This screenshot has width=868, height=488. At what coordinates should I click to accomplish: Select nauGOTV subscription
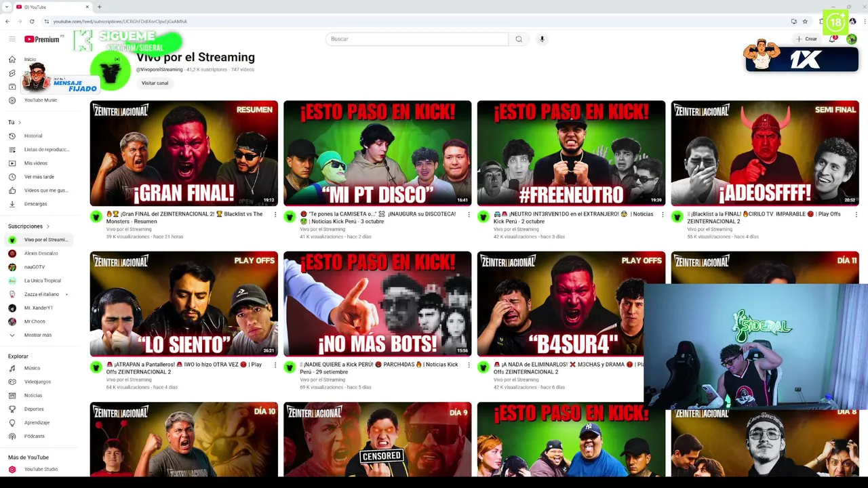(35, 267)
